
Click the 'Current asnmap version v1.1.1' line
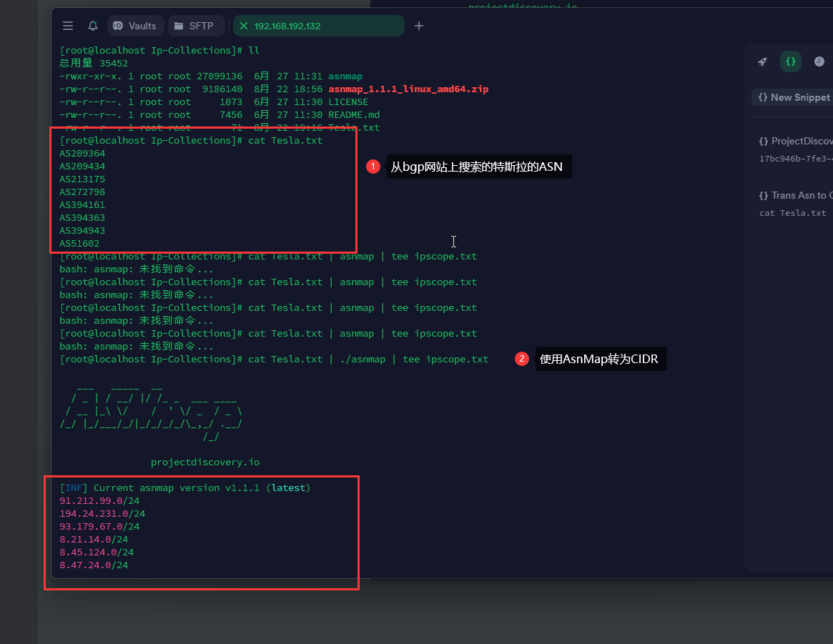point(185,487)
